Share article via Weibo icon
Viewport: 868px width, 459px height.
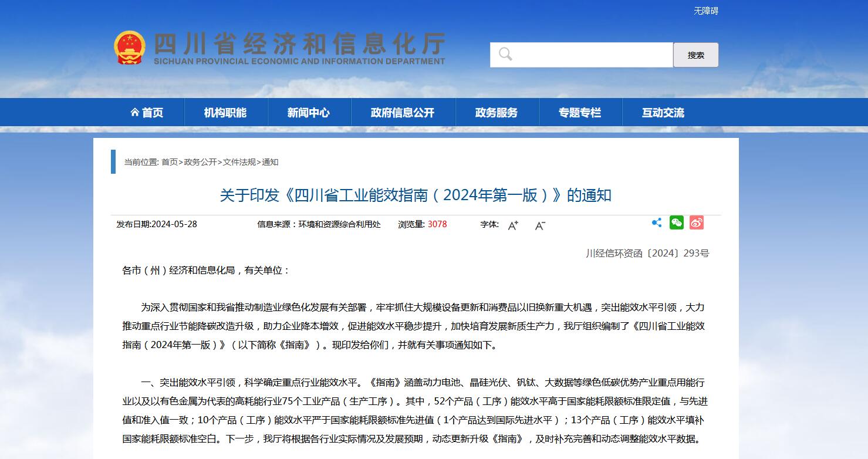click(x=697, y=222)
